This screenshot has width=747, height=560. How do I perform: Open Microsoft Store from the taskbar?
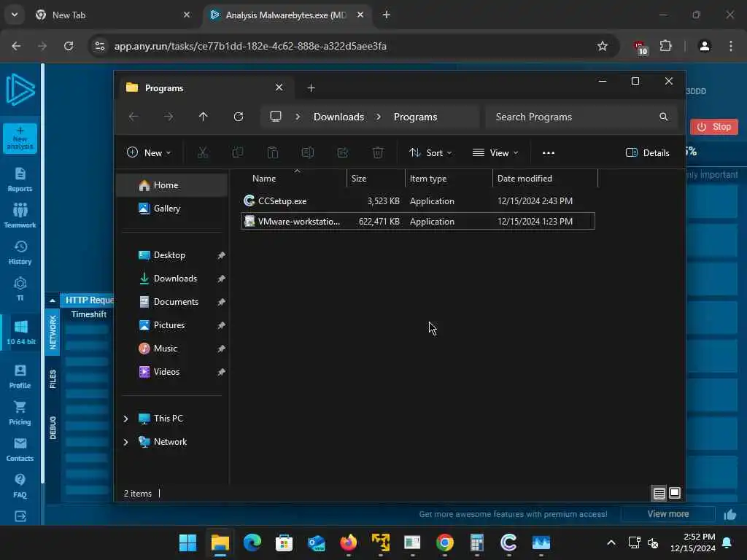[284, 542]
